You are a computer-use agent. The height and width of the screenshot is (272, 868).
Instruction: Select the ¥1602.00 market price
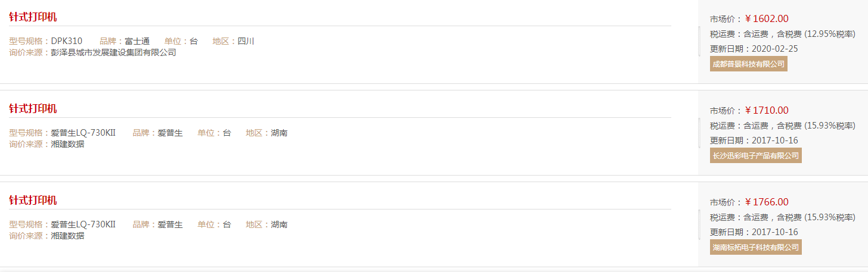[767, 18]
